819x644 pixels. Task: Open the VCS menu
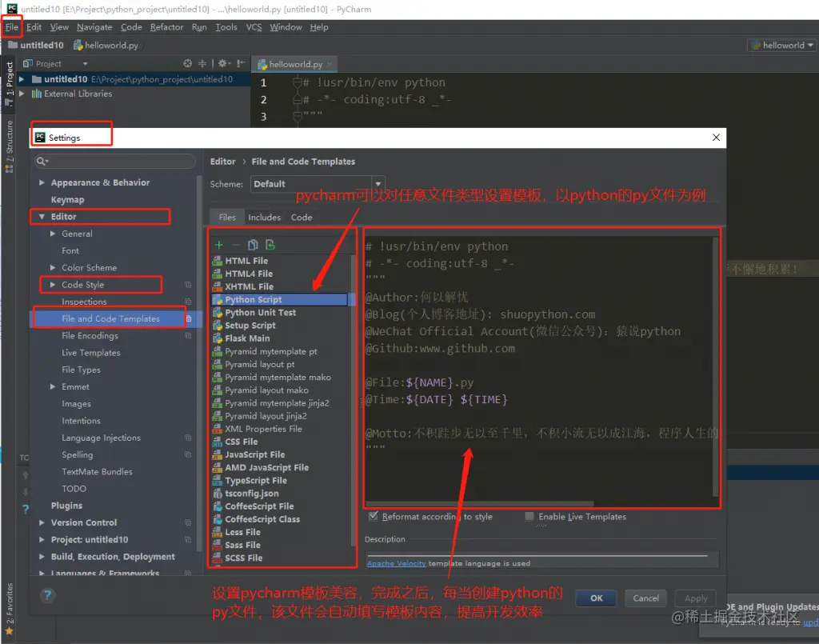point(254,27)
